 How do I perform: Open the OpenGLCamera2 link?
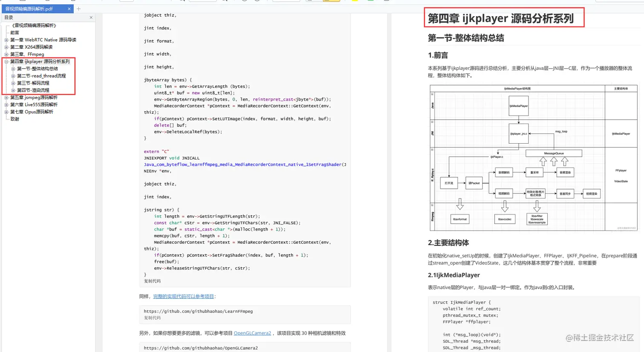(252, 333)
